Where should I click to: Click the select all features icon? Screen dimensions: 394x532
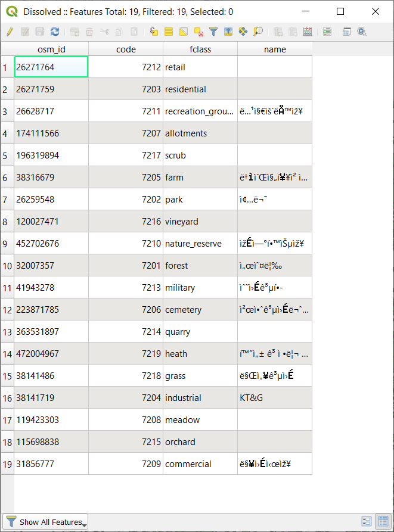(x=169, y=32)
